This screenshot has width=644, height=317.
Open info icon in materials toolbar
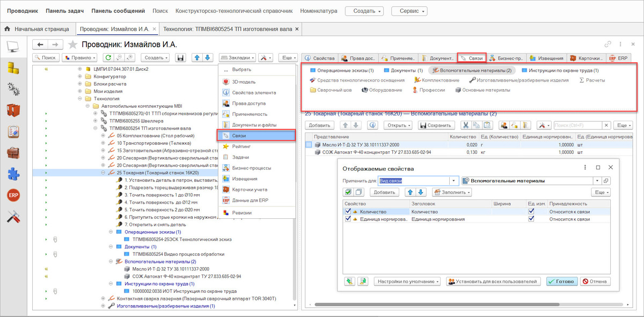click(372, 125)
